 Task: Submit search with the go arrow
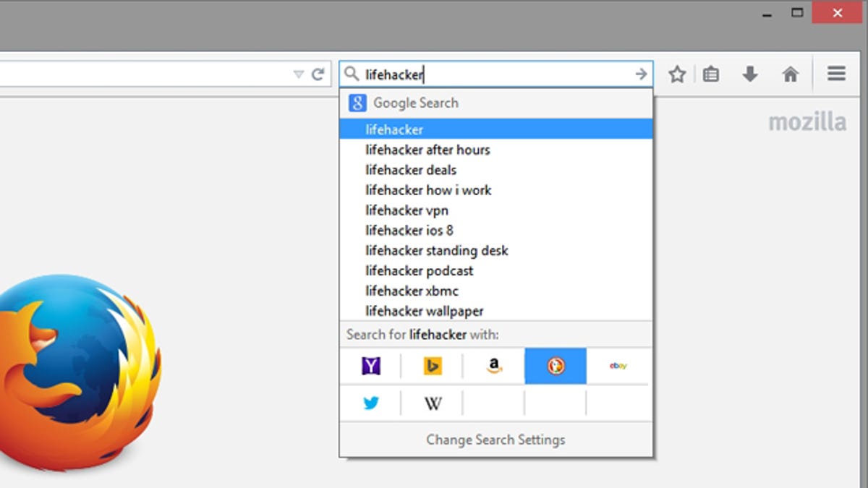pyautogui.click(x=641, y=74)
